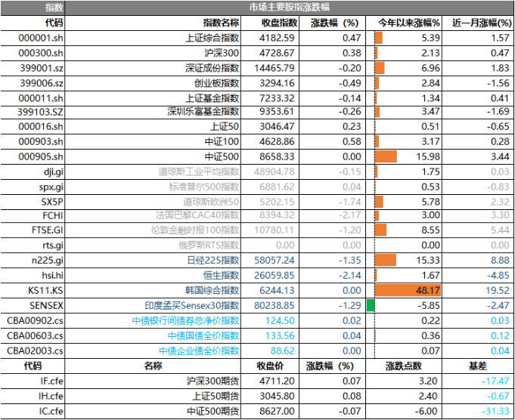Open the 中债企业债全价指数 link
This screenshot has height=420, width=515.
[x=199, y=351]
